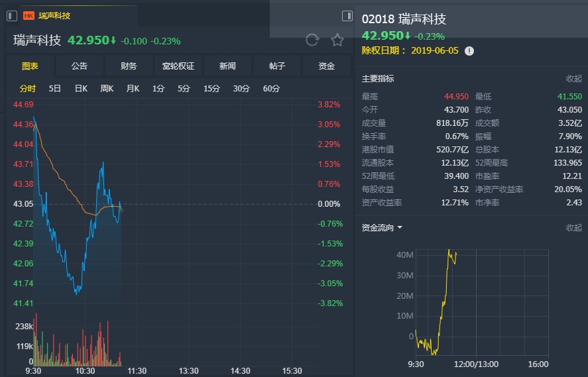Collapse the 资金流向 section

[x=573, y=228]
